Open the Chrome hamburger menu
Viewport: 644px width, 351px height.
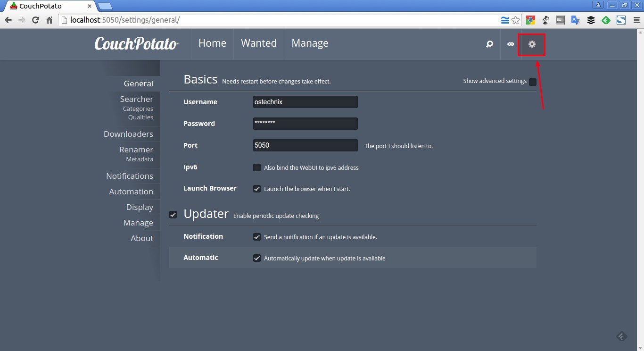click(x=635, y=20)
